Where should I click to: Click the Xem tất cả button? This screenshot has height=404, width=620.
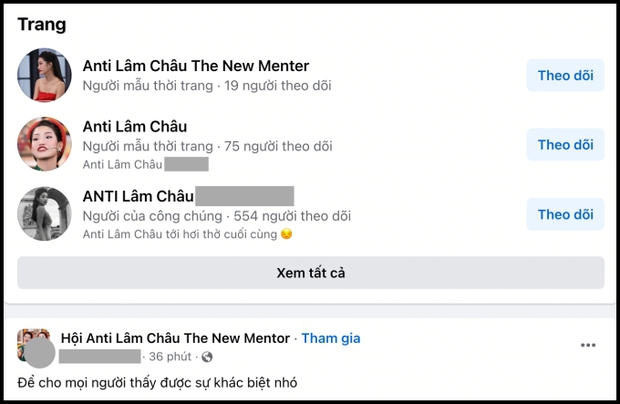pyautogui.click(x=310, y=272)
